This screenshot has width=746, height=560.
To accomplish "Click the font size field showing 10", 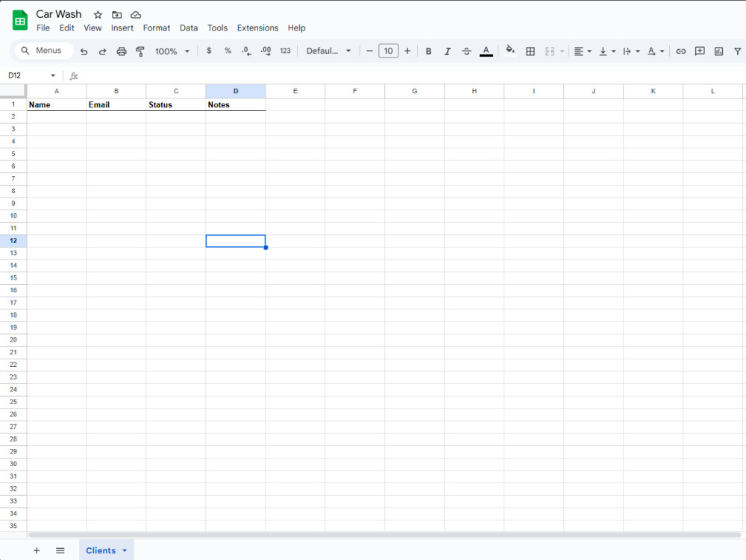I will (388, 51).
